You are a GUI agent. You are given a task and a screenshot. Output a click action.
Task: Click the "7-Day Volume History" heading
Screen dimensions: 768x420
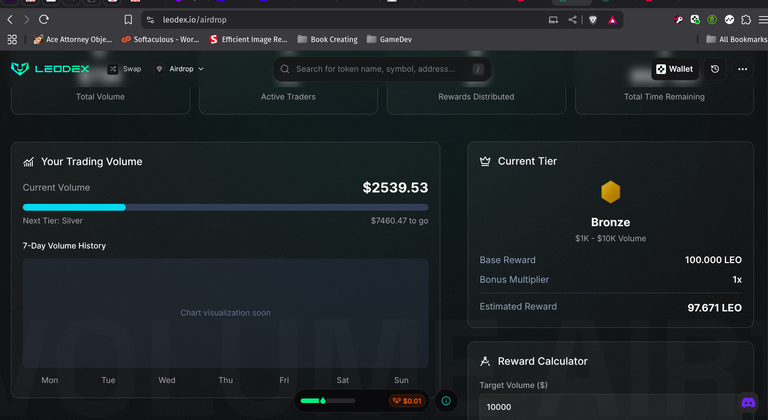click(x=64, y=246)
